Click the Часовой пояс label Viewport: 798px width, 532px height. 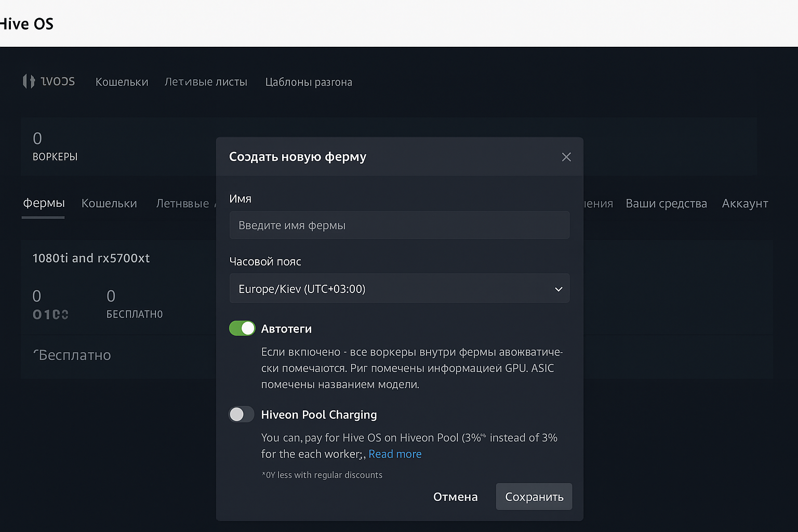265,262
